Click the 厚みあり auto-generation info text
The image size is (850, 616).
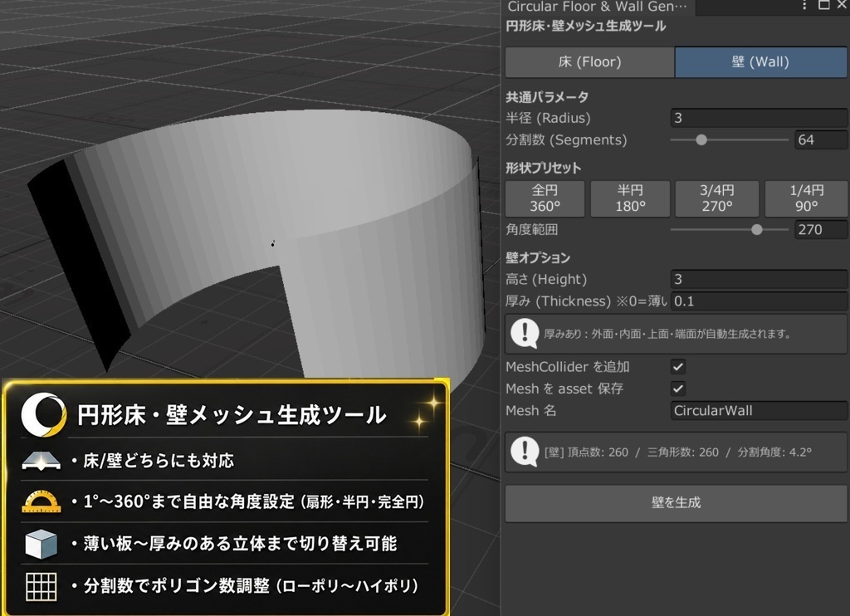coord(667,334)
